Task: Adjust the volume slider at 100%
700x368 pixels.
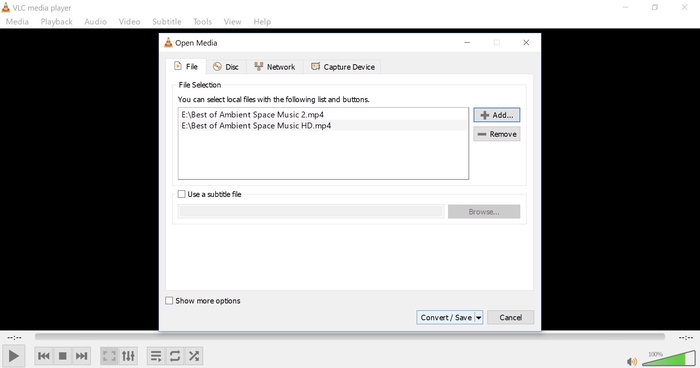Action: [669, 358]
